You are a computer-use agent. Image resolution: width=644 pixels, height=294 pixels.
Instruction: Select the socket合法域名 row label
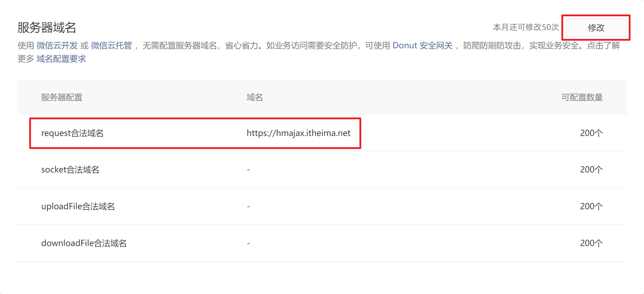click(x=70, y=170)
